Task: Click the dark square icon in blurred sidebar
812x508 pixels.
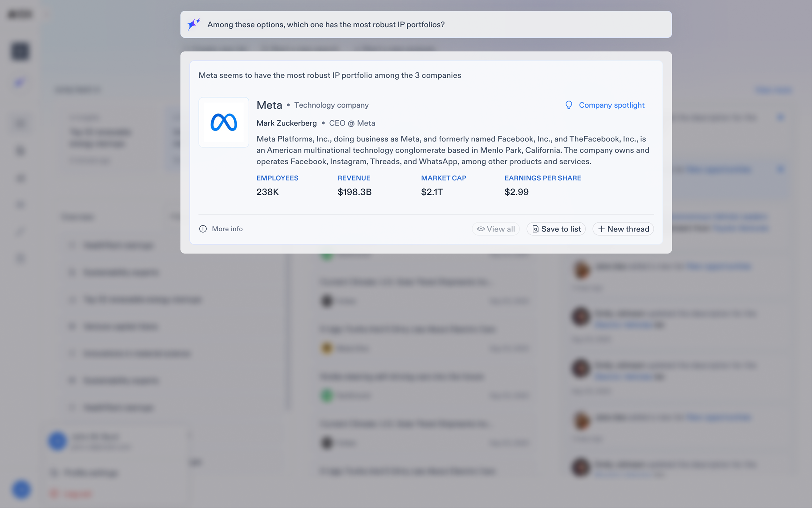Action: [20, 51]
